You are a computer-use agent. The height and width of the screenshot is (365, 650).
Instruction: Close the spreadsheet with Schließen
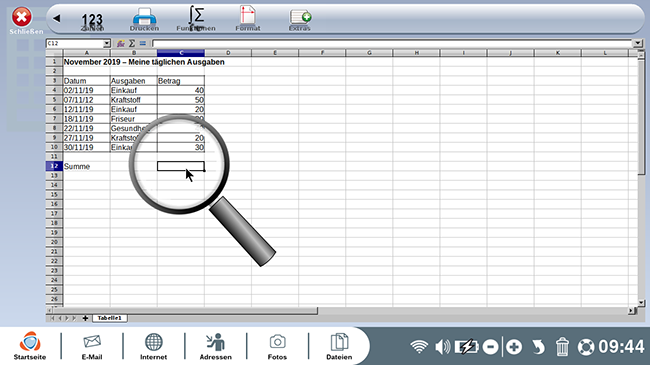pyautogui.click(x=22, y=21)
